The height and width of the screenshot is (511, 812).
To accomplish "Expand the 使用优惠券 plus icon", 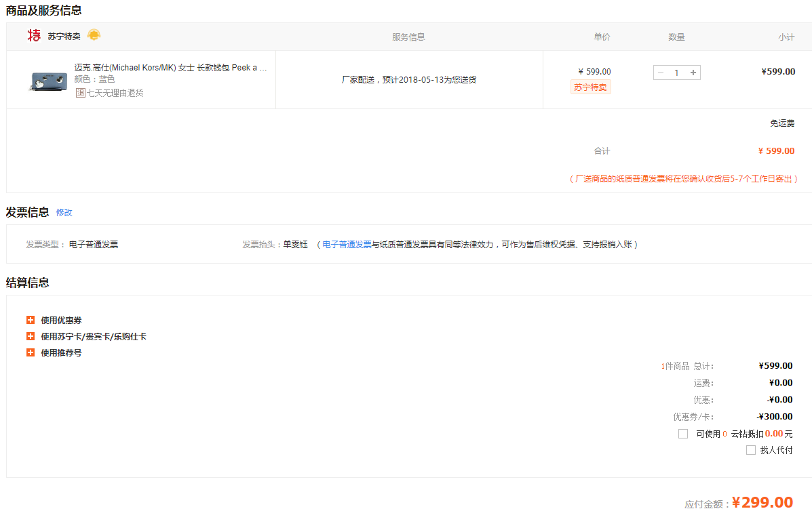I will pyautogui.click(x=31, y=320).
